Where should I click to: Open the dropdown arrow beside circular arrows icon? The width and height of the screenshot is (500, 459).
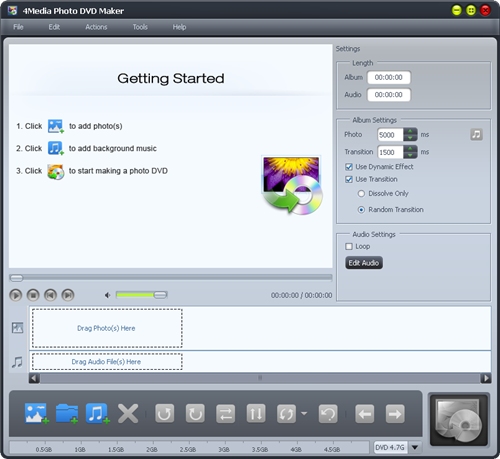click(304, 414)
